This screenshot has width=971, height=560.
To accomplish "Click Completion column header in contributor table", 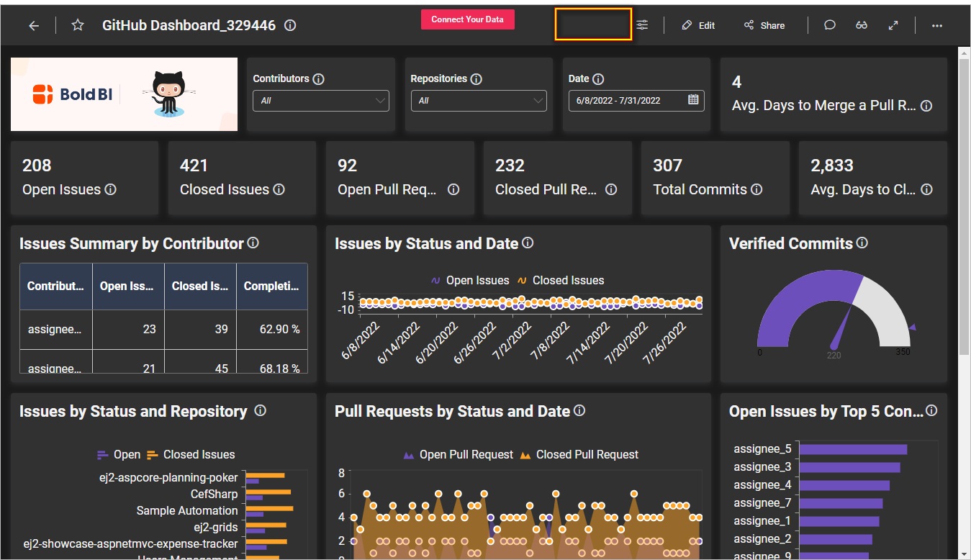I will 271,286.
